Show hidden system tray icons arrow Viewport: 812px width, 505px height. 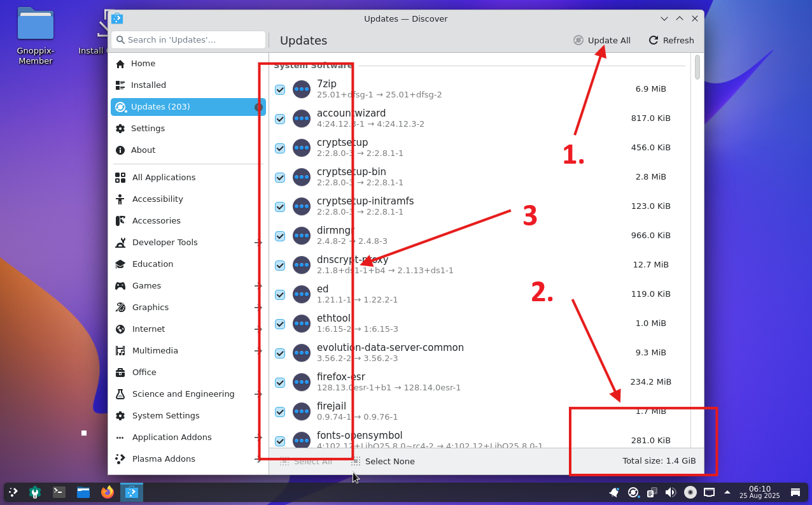[727, 492]
